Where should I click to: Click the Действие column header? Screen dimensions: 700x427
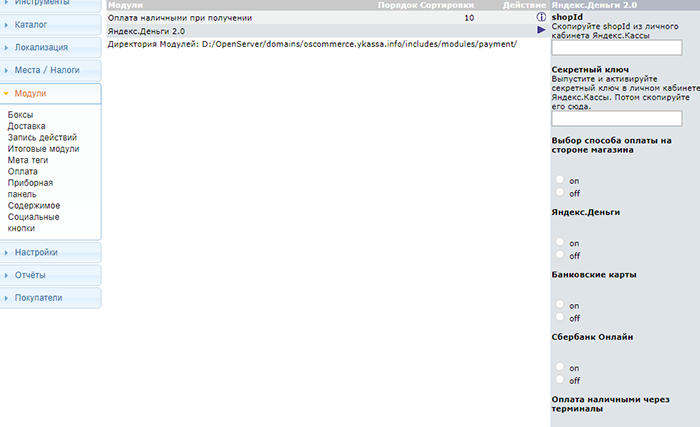pyautogui.click(x=524, y=5)
